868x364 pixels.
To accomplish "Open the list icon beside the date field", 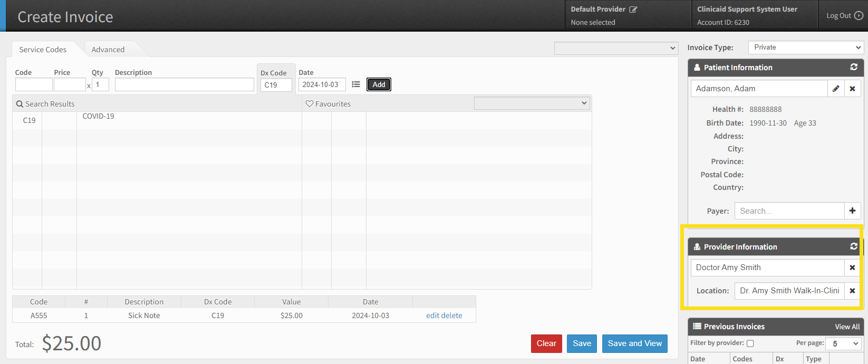I will click(x=356, y=84).
